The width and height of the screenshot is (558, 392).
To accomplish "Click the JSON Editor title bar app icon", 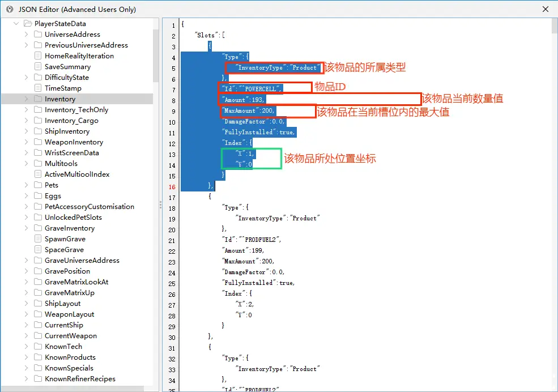I will click(10, 9).
